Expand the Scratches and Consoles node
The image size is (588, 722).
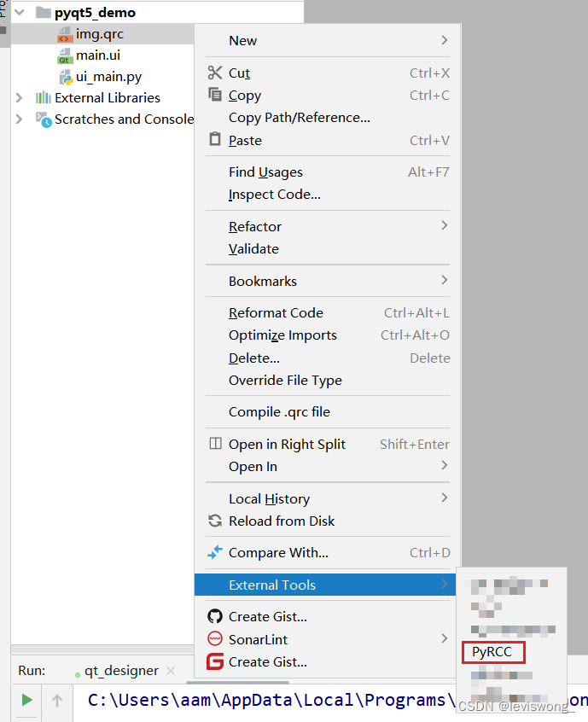coord(17,119)
